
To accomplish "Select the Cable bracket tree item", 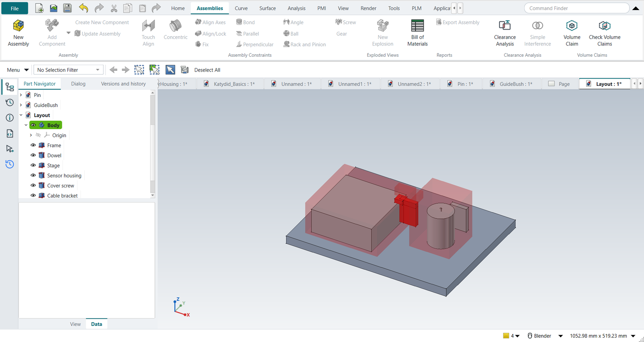I will 62,196.
